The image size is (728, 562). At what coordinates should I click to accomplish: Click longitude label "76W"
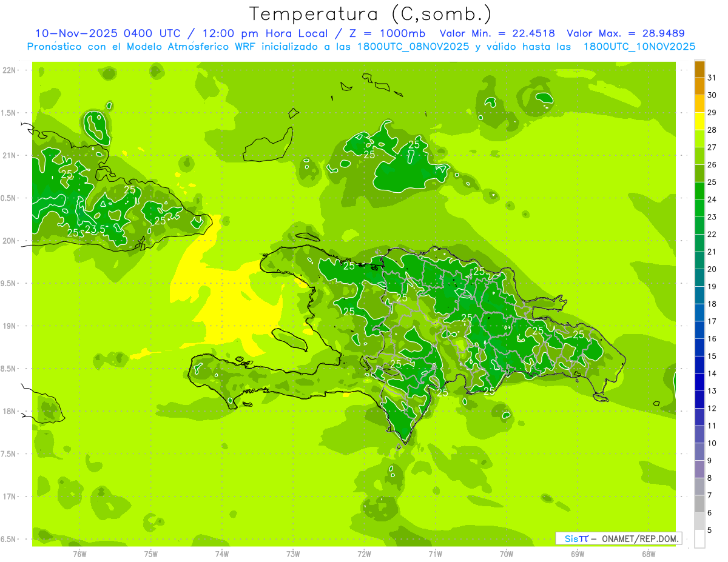(79, 554)
